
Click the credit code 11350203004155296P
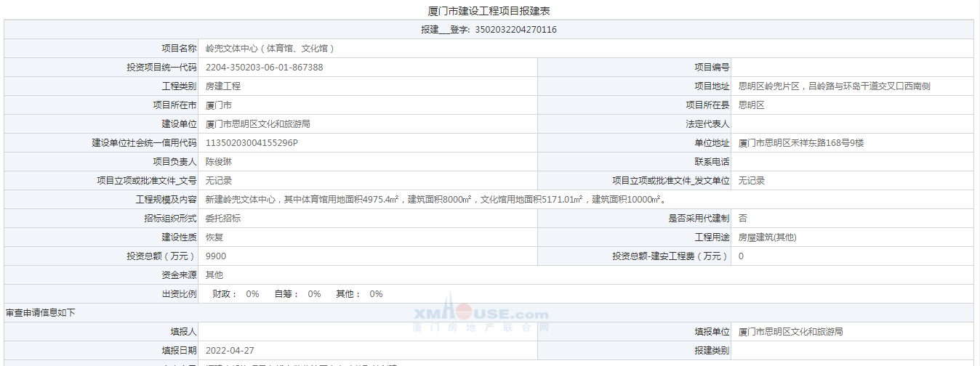click(252, 143)
